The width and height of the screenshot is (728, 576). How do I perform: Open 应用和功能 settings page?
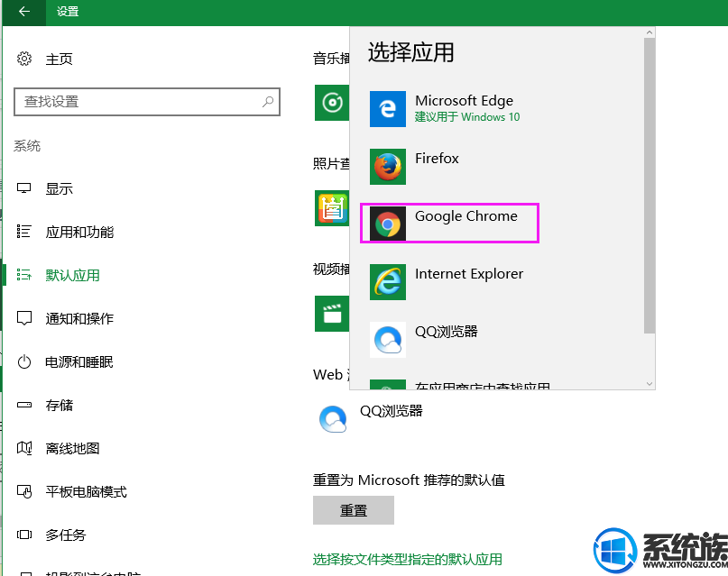click(x=79, y=232)
